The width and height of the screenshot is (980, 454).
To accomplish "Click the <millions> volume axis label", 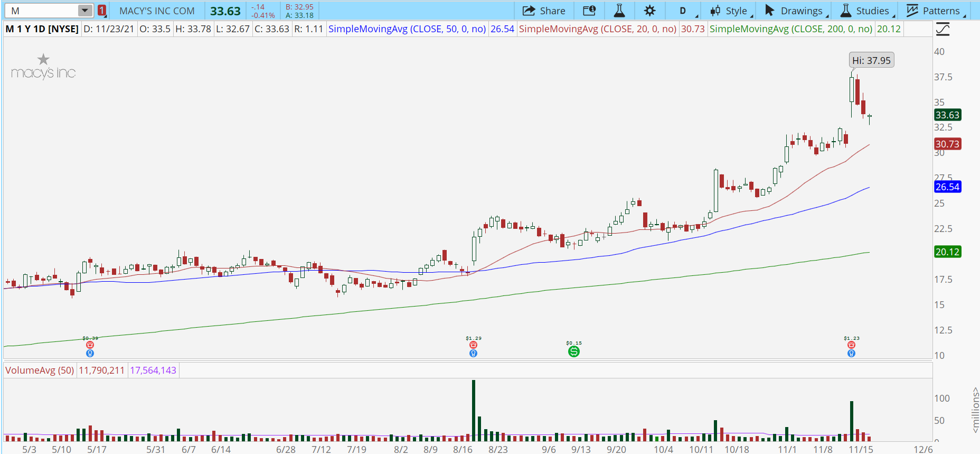I will pos(975,411).
